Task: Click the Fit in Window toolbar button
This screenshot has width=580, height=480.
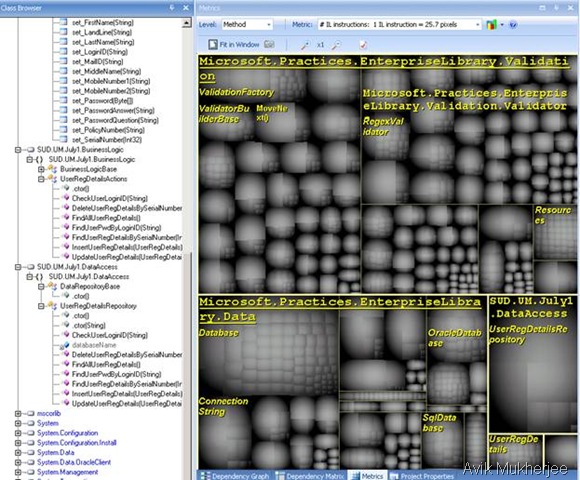Action: coord(234,45)
